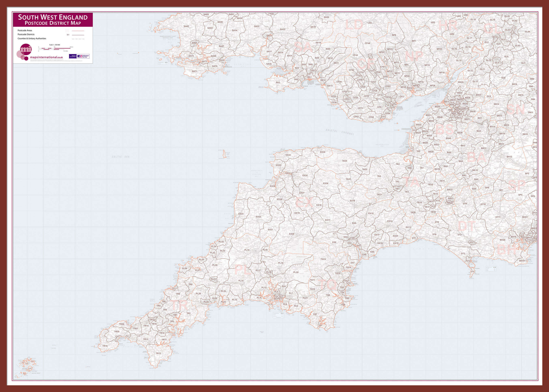Click the TQ7 postcode district label
The height and width of the screenshot is (392, 549).
[315, 314]
